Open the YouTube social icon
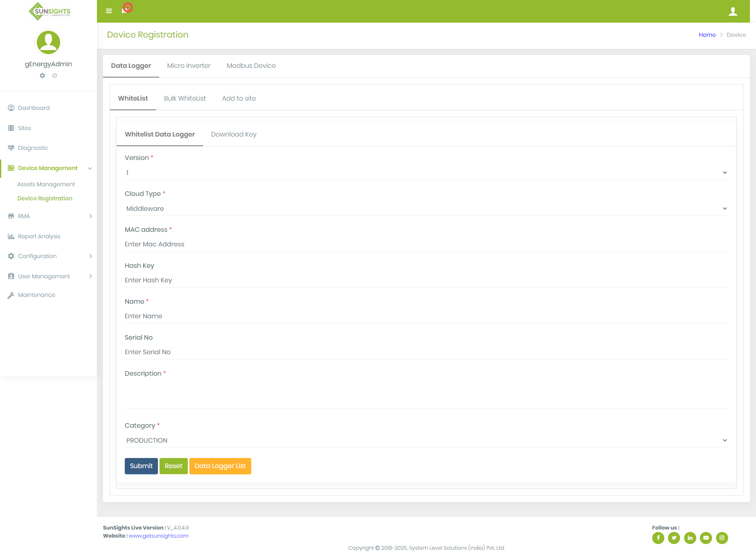 [706, 538]
